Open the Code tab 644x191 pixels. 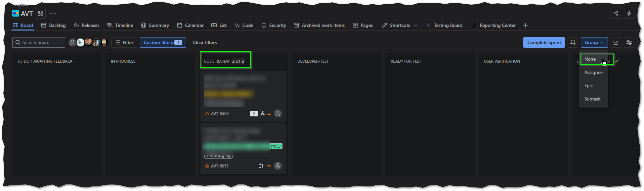pos(244,25)
